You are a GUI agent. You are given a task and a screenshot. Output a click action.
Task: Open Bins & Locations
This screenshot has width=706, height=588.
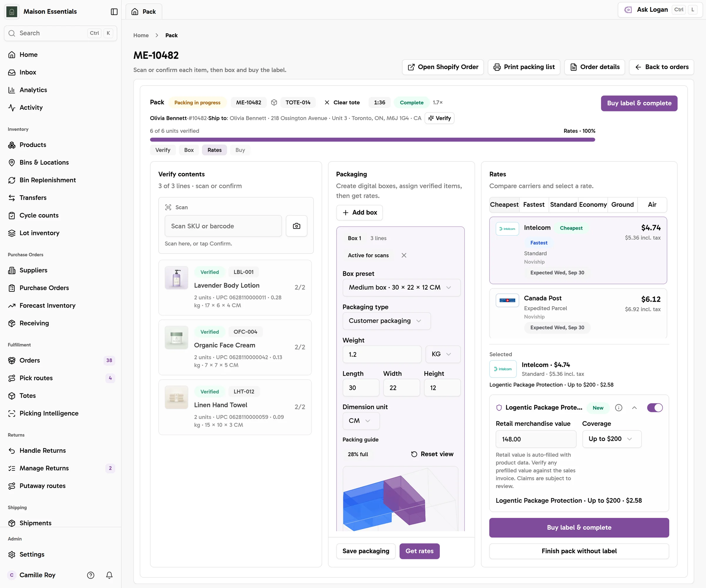(61, 162)
